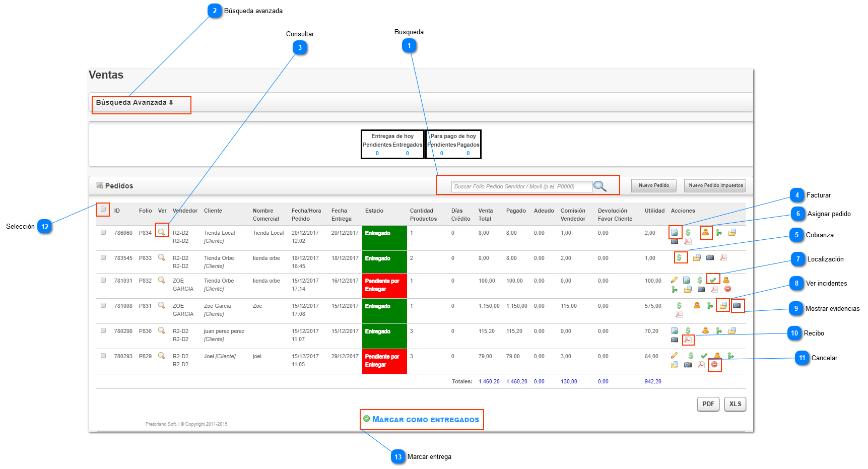
Task: Click the Entregados count under Entregas de hoy
Action: 407,153
